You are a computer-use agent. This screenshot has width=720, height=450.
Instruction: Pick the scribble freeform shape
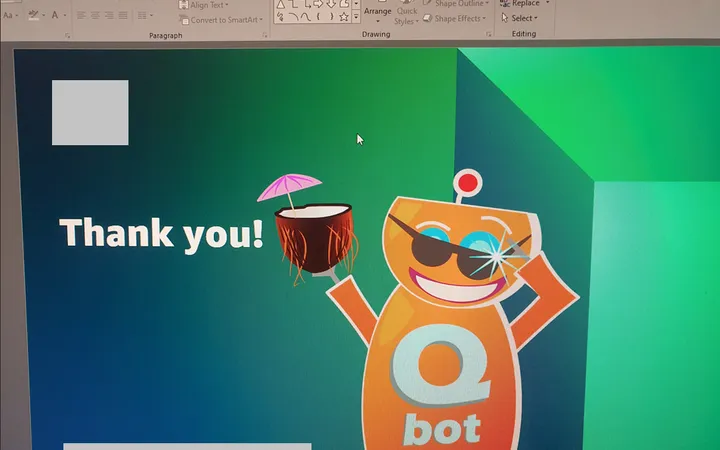[x=281, y=17]
